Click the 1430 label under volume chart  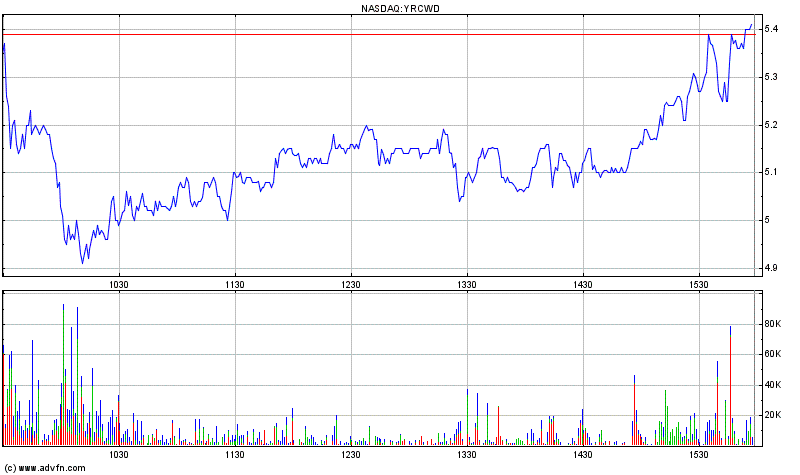583,455
